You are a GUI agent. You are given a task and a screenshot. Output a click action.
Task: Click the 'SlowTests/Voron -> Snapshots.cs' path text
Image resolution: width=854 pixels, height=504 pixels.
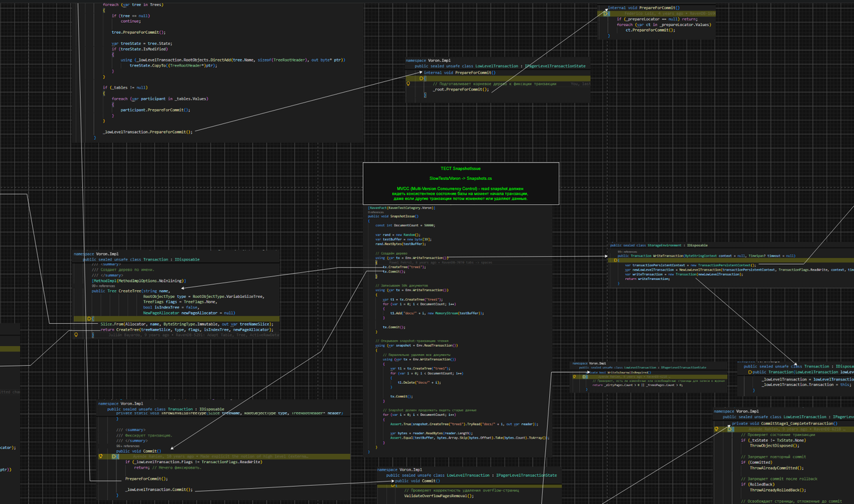tap(461, 179)
